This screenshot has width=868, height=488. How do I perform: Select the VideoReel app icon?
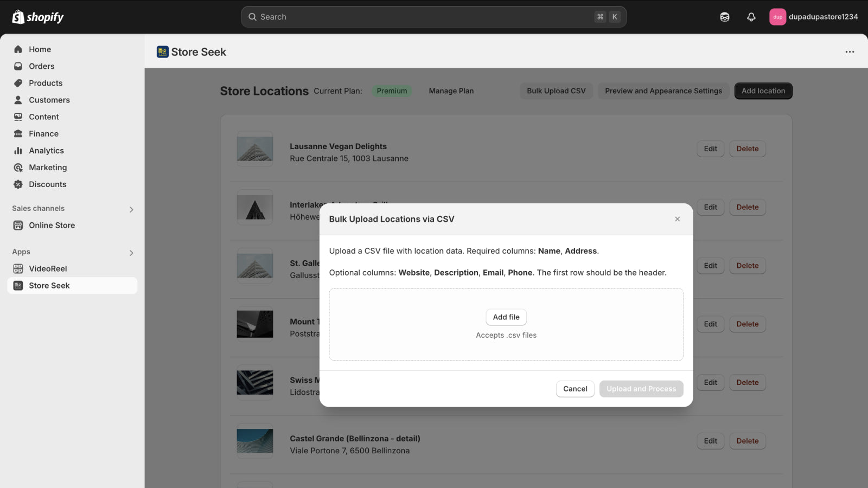18,268
